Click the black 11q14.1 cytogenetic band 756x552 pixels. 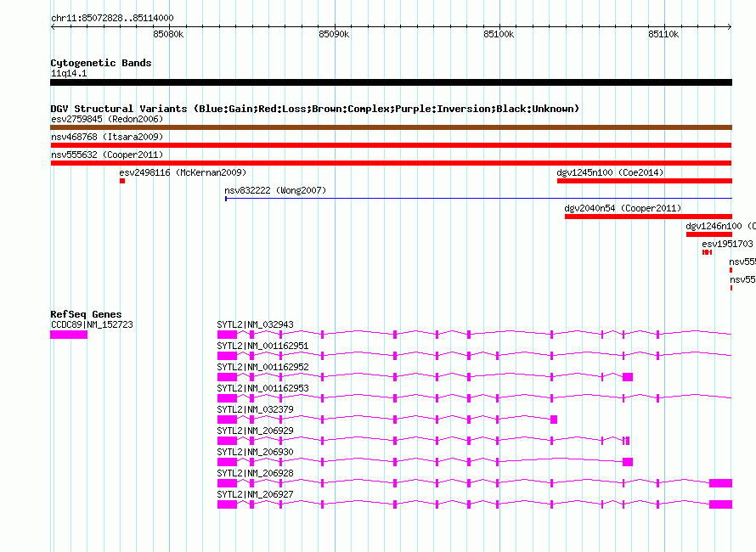391,82
